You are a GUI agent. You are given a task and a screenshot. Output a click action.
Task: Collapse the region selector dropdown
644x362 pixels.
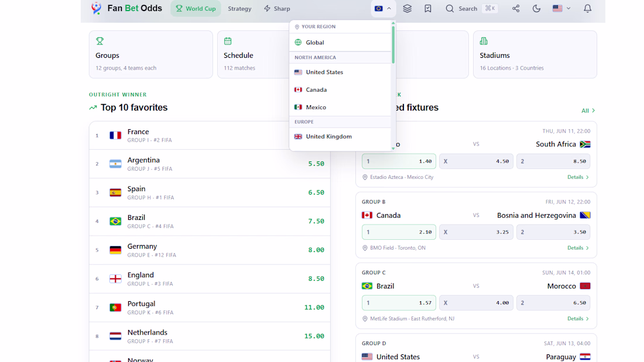point(383,8)
